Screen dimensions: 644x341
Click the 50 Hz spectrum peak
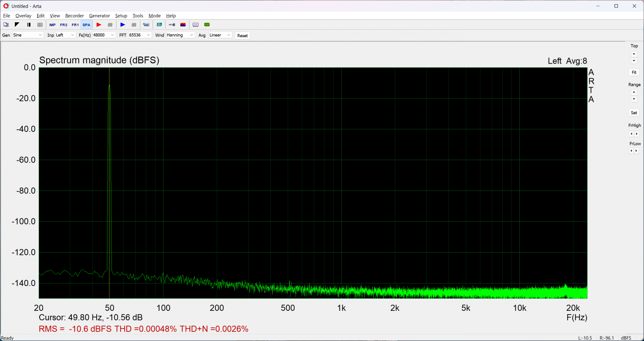109,86
